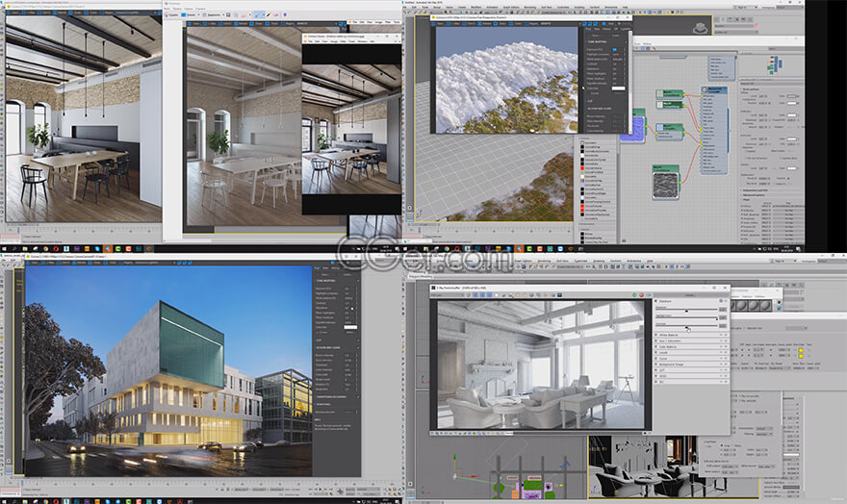Image resolution: width=847 pixels, height=504 pixels.
Task: Toggle White Balance layer checkbox in V-Ray buffer
Action: [656, 335]
